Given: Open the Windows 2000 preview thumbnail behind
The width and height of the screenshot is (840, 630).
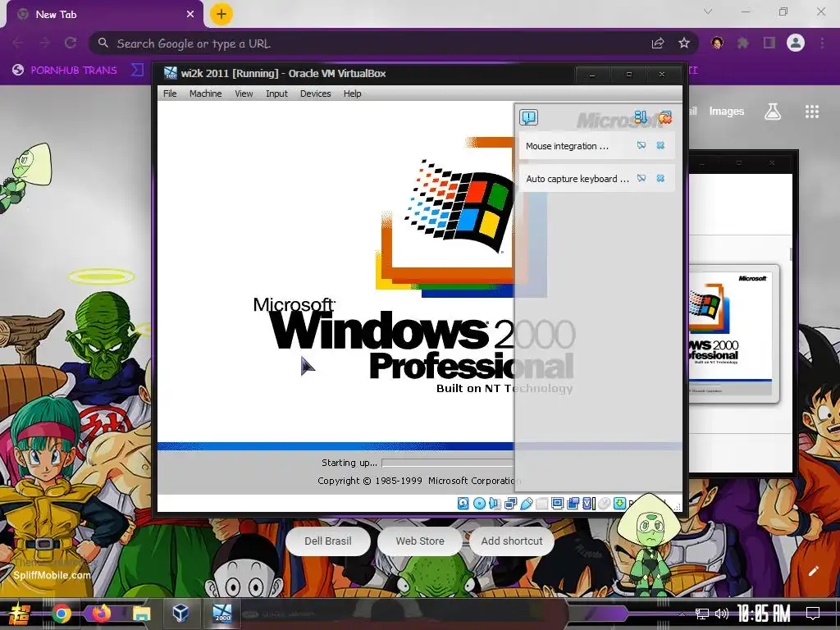Looking at the screenshot, I should (733, 333).
